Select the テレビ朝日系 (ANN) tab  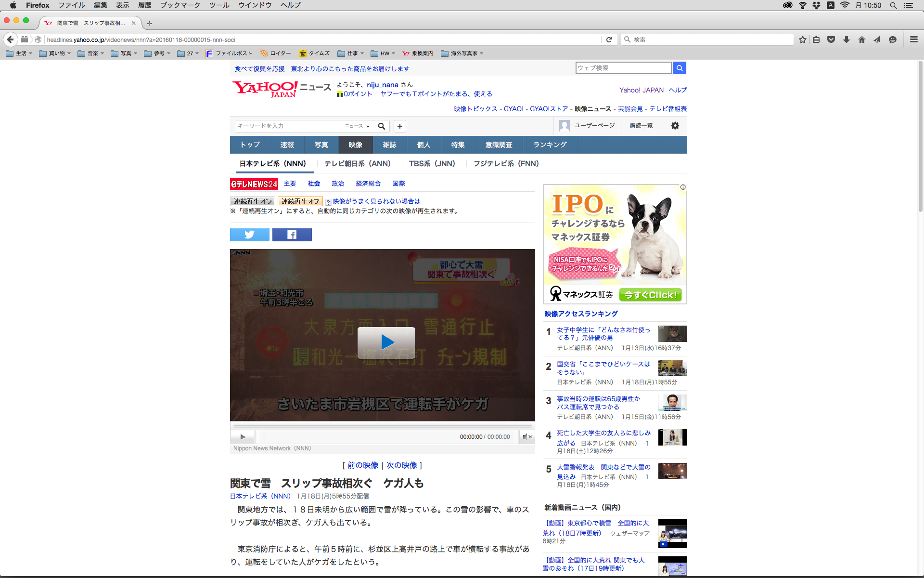357,164
